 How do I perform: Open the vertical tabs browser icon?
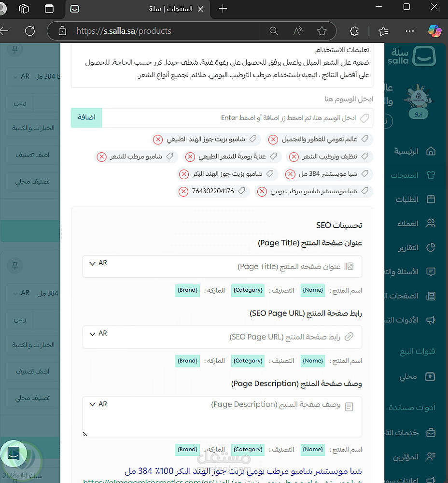pos(49,9)
